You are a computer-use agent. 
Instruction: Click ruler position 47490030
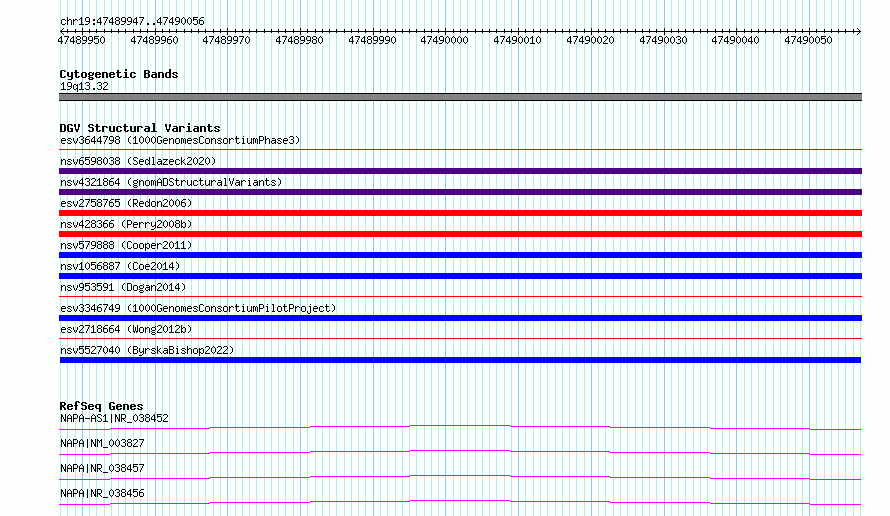[x=663, y=40]
